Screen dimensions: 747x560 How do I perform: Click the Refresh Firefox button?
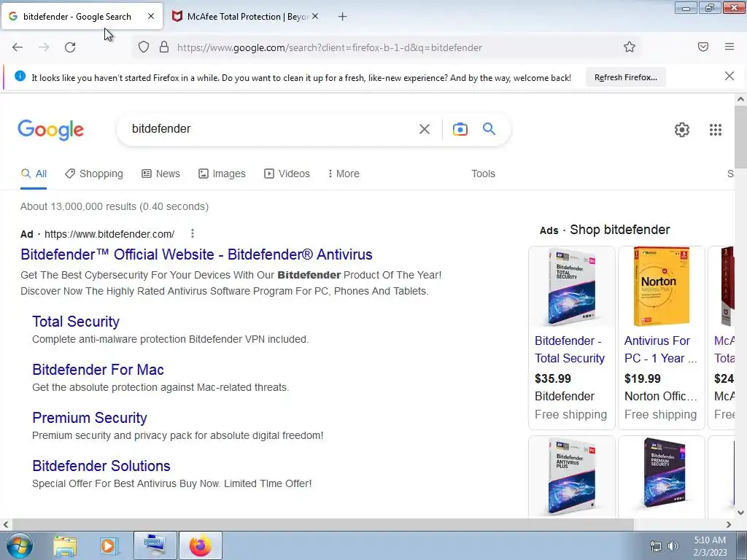pyautogui.click(x=625, y=77)
